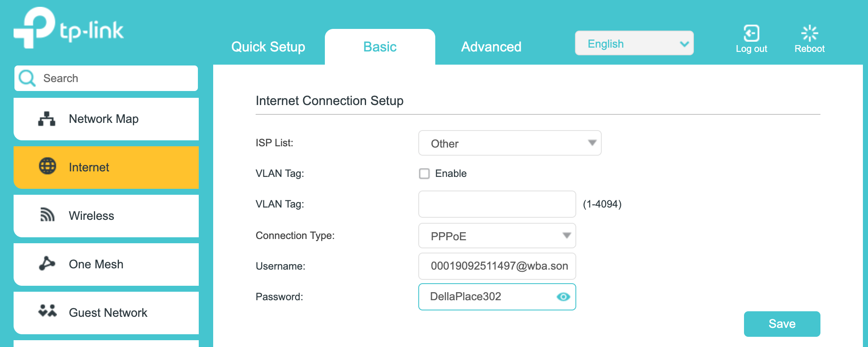Focus the Username input field
The image size is (868, 347).
[497, 266]
